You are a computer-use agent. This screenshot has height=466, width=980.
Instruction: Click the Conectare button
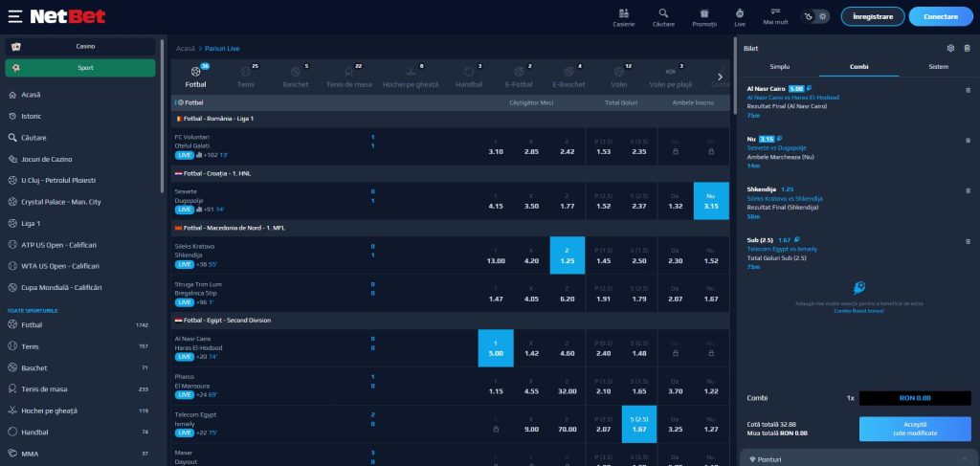941,16
